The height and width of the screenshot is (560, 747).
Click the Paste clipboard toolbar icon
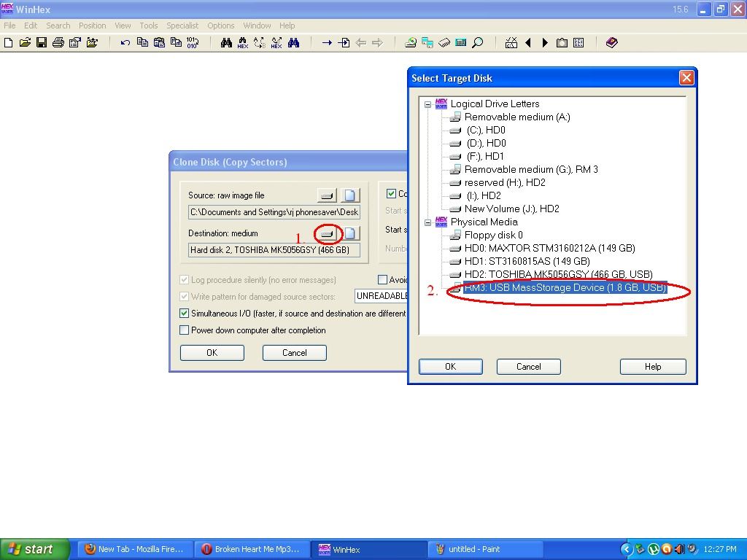pyautogui.click(x=159, y=43)
